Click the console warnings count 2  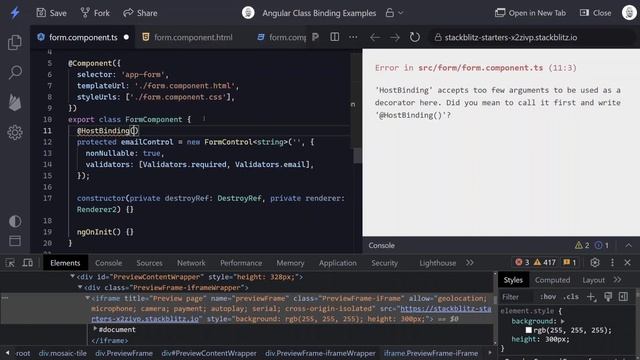[582, 245]
